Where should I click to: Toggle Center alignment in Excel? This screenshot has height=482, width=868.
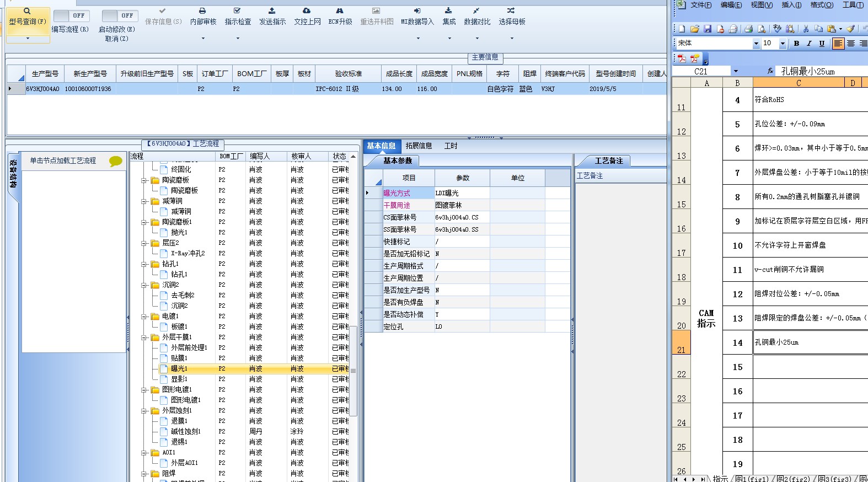tap(851, 44)
